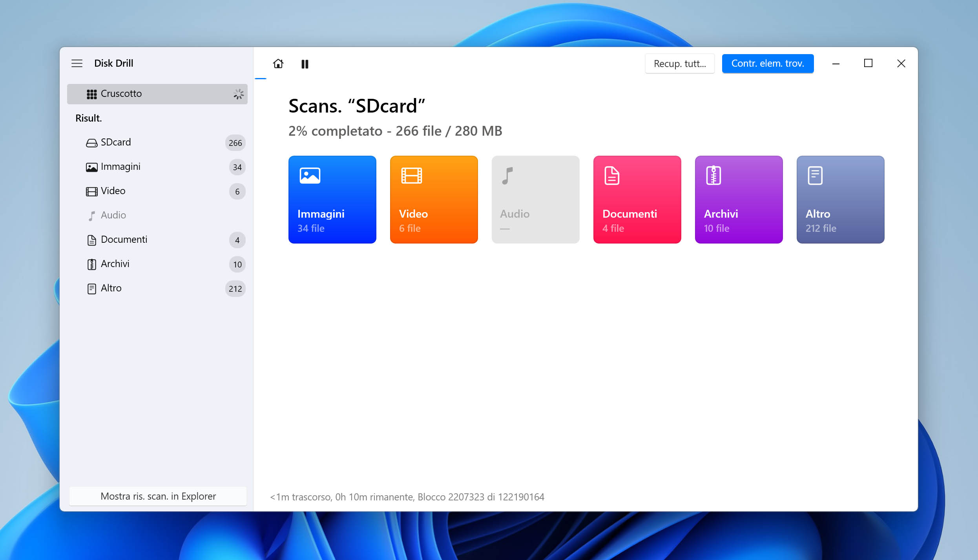Screen dimensions: 978x560
Task: Open the orange Video 6 file card
Action: pyautogui.click(x=434, y=200)
